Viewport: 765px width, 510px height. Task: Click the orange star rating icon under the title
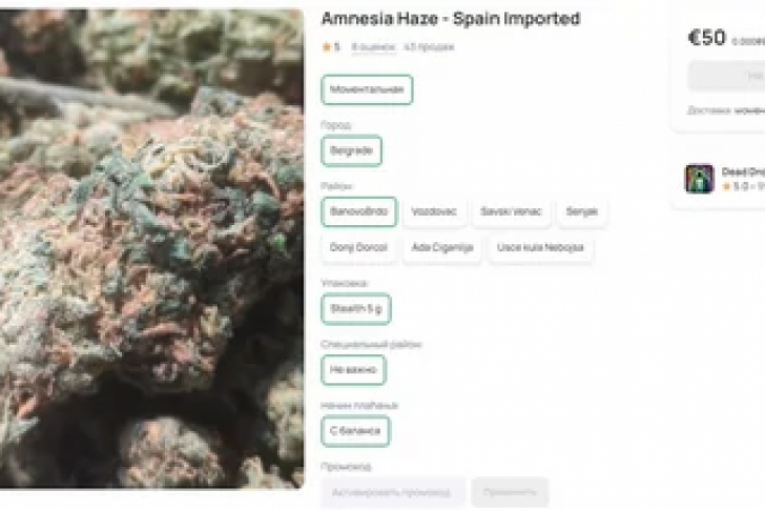tap(326, 47)
